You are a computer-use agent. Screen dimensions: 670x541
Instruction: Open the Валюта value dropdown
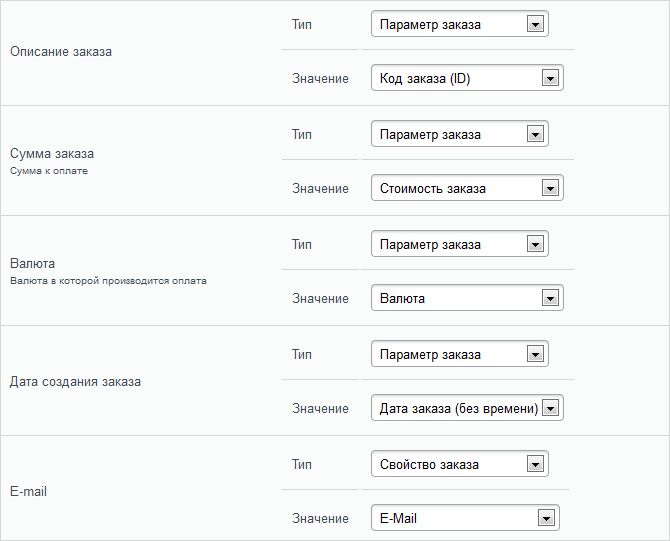(x=467, y=297)
